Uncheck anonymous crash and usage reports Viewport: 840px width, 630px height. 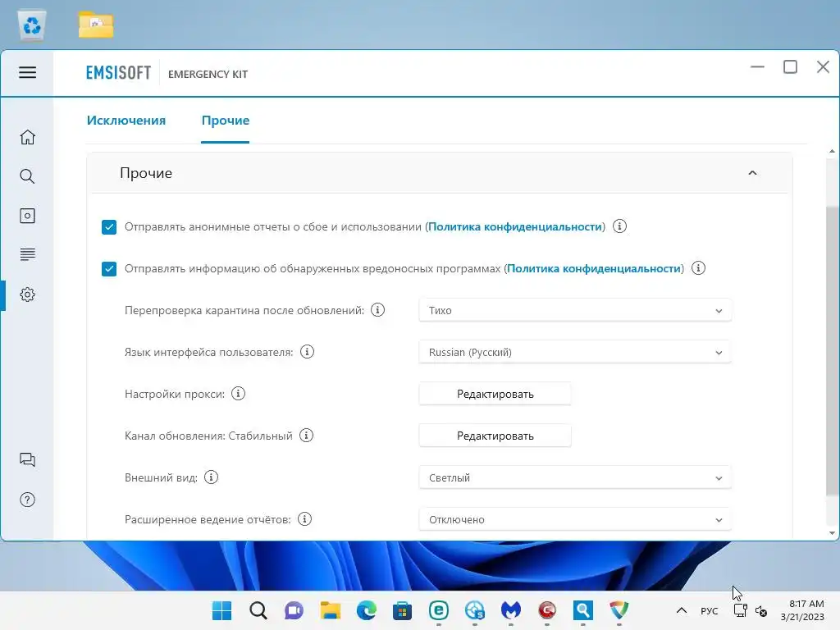click(109, 226)
